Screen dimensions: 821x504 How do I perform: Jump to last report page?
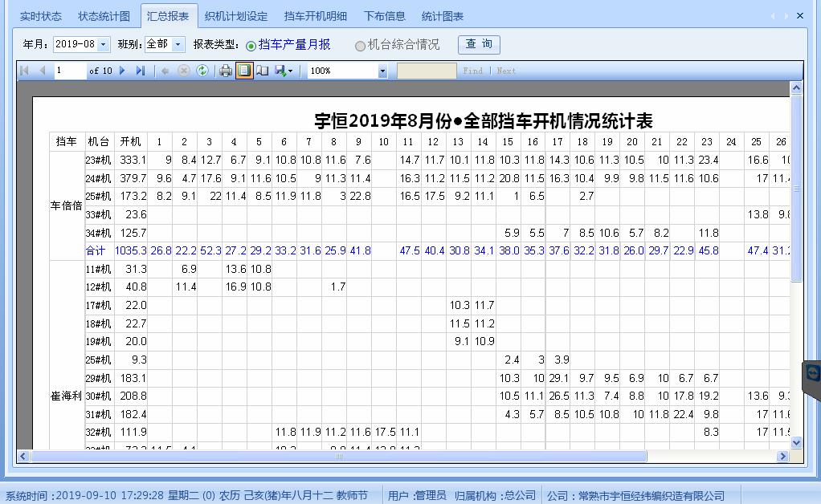pyautogui.click(x=141, y=71)
